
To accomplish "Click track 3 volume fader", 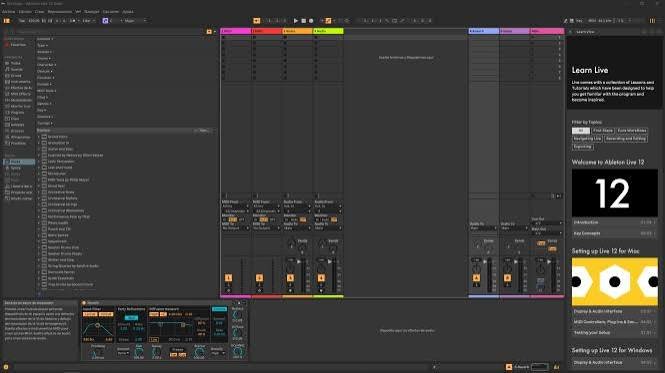I will click(x=299, y=262).
